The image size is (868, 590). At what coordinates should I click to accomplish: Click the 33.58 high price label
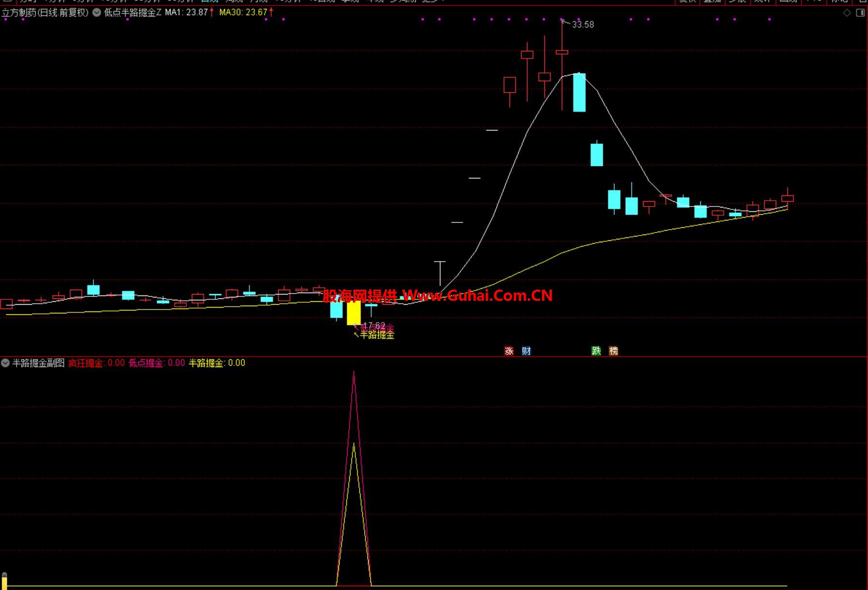pyautogui.click(x=583, y=25)
